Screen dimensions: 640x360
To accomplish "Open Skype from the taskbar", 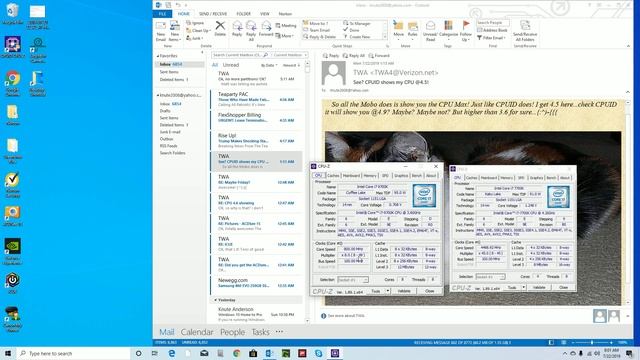I will point(318,353).
